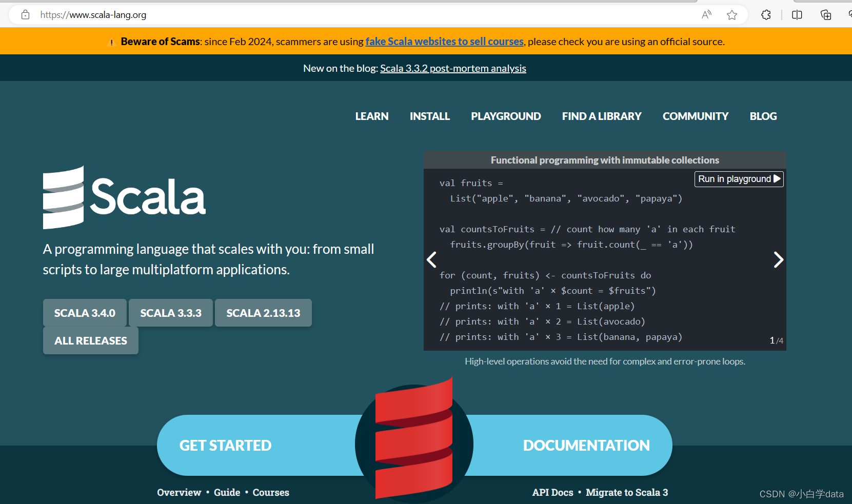Open the DOCUMENTATION page
Screen dimensions: 852x504
586,445
